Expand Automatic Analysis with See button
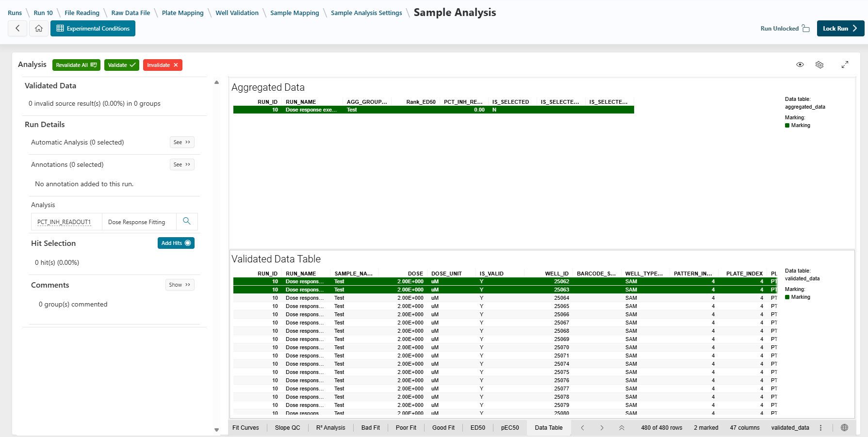The image size is (868, 437). 182,142
